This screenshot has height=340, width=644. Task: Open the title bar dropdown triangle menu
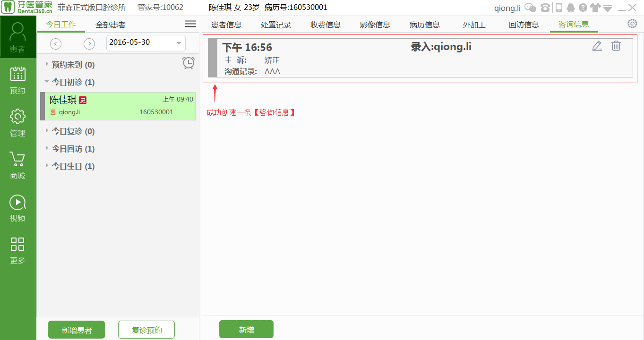608,8
